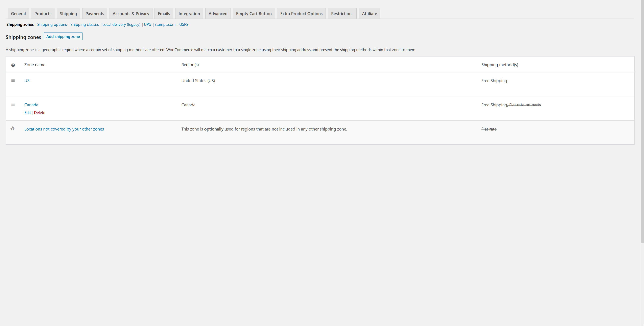Click the Add shipping zone button

63,37
